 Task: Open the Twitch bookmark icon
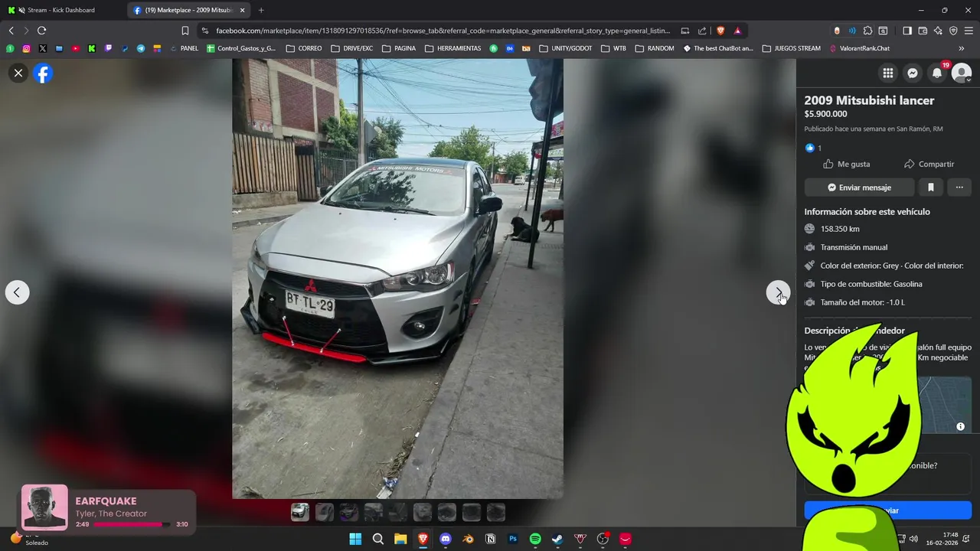(108, 48)
